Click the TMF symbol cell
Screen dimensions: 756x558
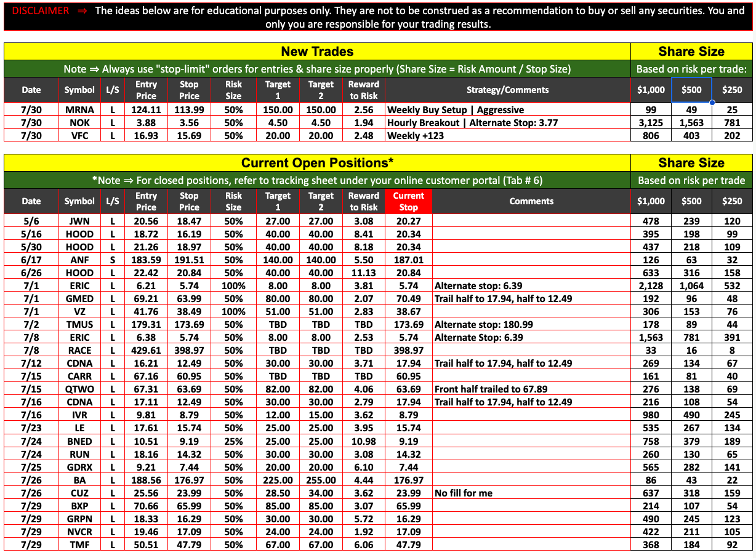[79, 544]
